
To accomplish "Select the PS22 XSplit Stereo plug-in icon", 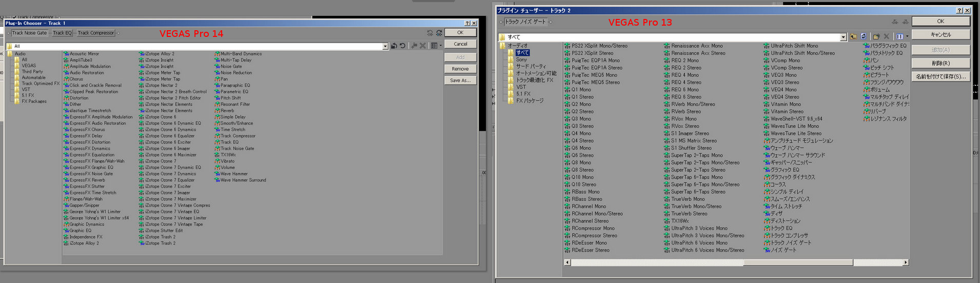I will [x=567, y=53].
